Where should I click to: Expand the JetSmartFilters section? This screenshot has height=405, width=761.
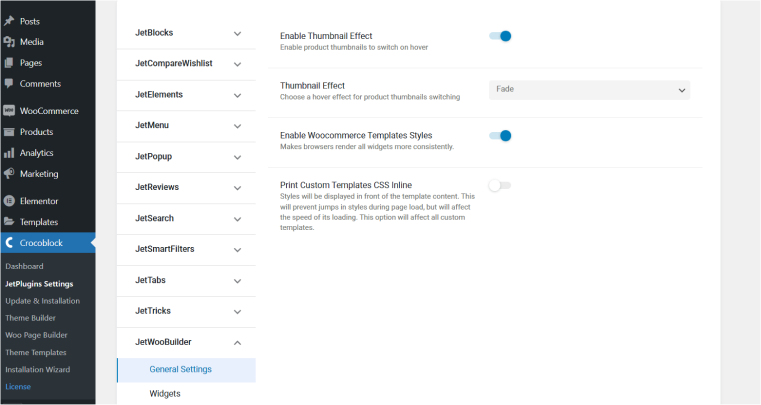coord(186,250)
